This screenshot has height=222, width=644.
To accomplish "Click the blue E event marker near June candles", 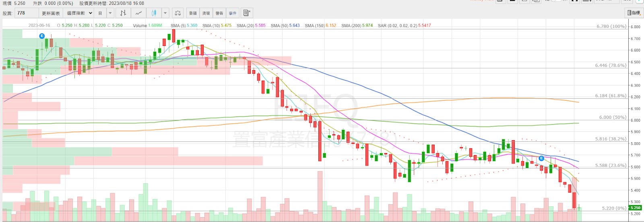I will [42, 36].
